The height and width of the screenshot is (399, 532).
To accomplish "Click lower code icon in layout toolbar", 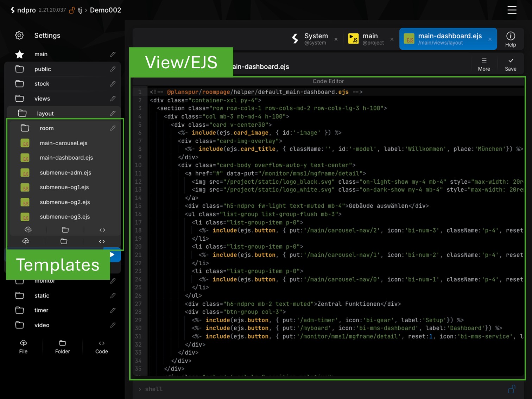I will point(102,241).
